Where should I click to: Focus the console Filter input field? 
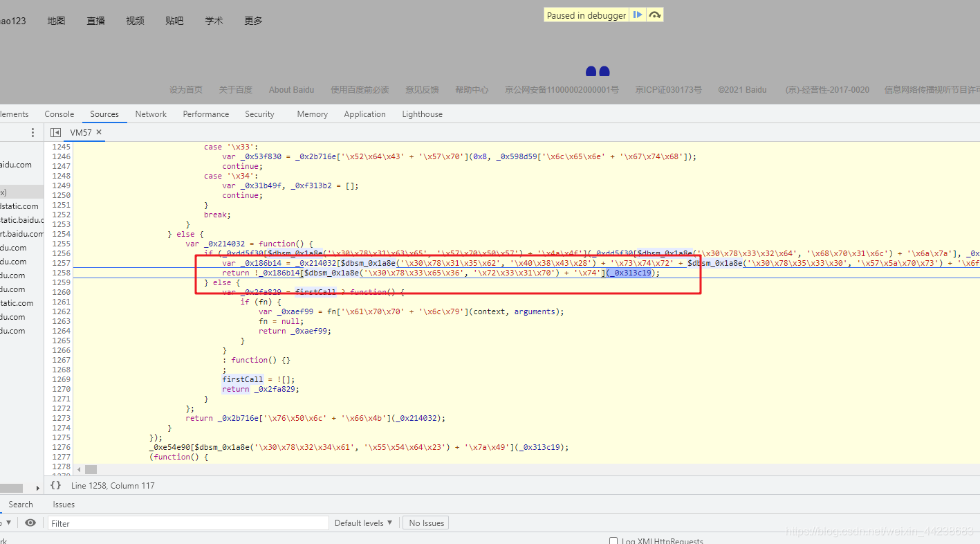[x=188, y=523]
